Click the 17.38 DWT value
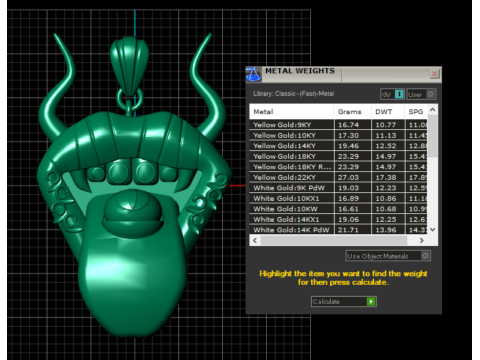 [x=386, y=177]
